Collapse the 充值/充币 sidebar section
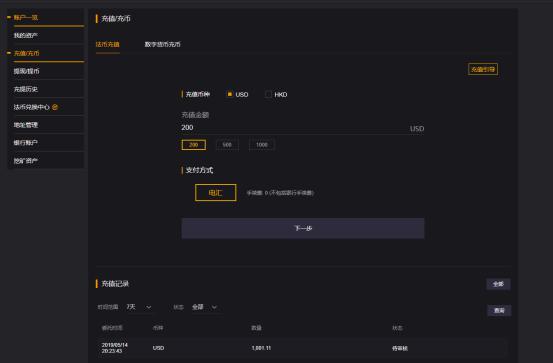Screen dimensions: 553x363 [x=9, y=53]
